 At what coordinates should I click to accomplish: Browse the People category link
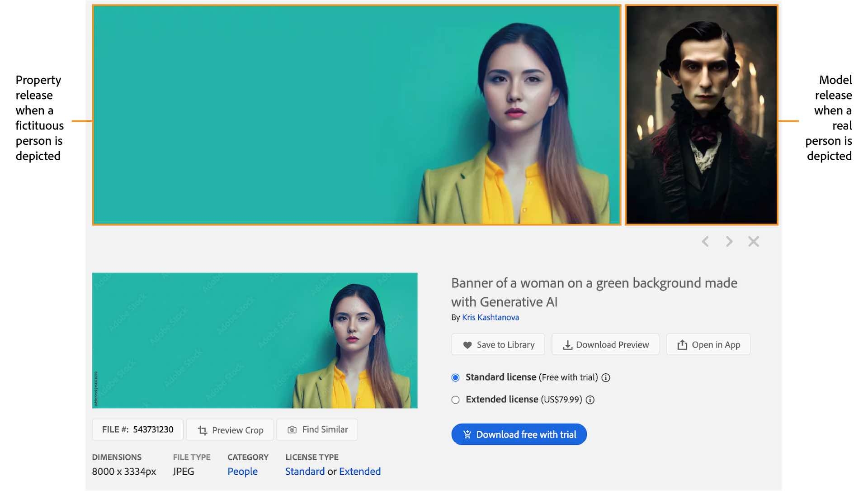[x=242, y=472]
